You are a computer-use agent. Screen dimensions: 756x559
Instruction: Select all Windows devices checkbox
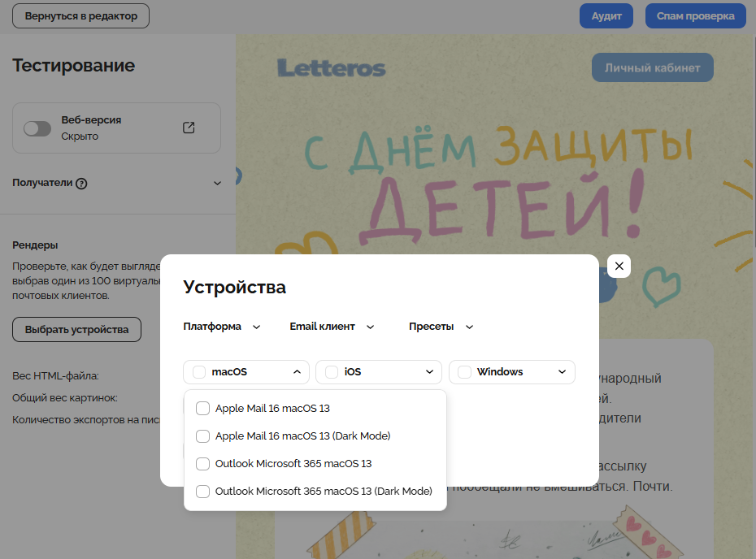pyautogui.click(x=464, y=372)
